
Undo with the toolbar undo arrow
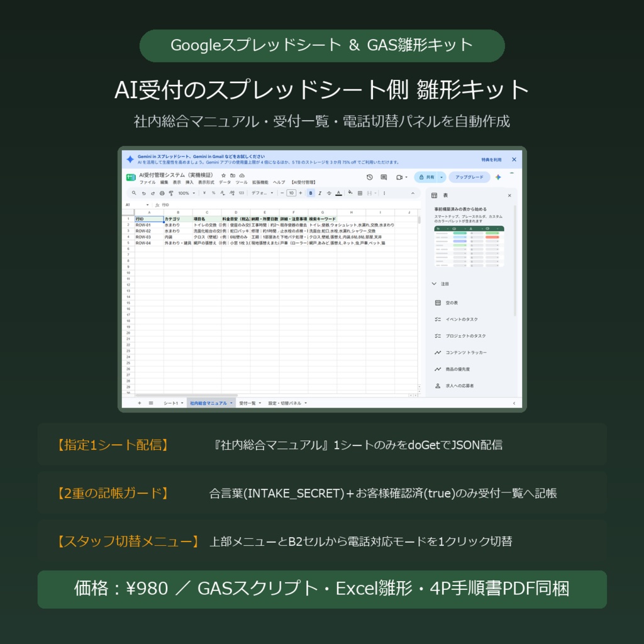click(x=144, y=193)
